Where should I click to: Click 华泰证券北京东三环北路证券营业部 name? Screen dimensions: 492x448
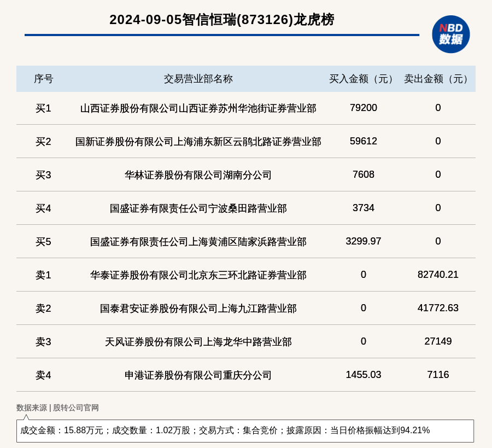tap(198, 275)
